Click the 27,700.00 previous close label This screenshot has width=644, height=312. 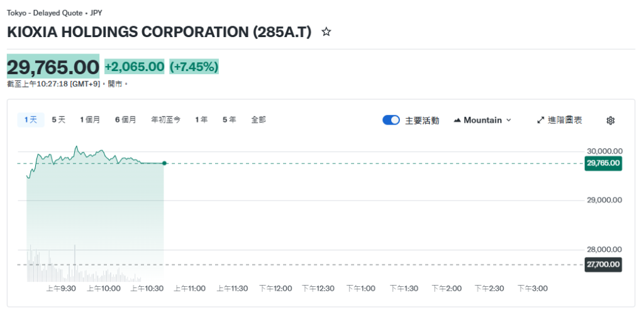pyautogui.click(x=603, y=265)
